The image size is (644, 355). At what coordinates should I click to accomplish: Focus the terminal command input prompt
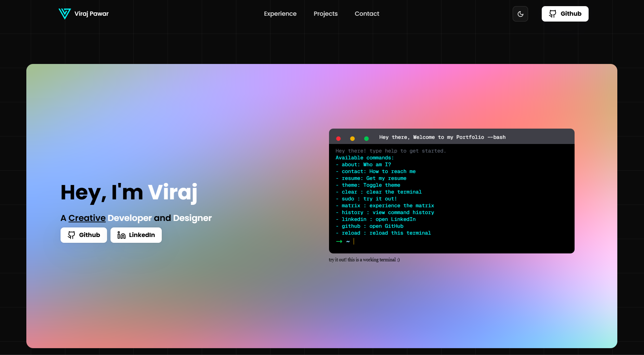point(410,241)
